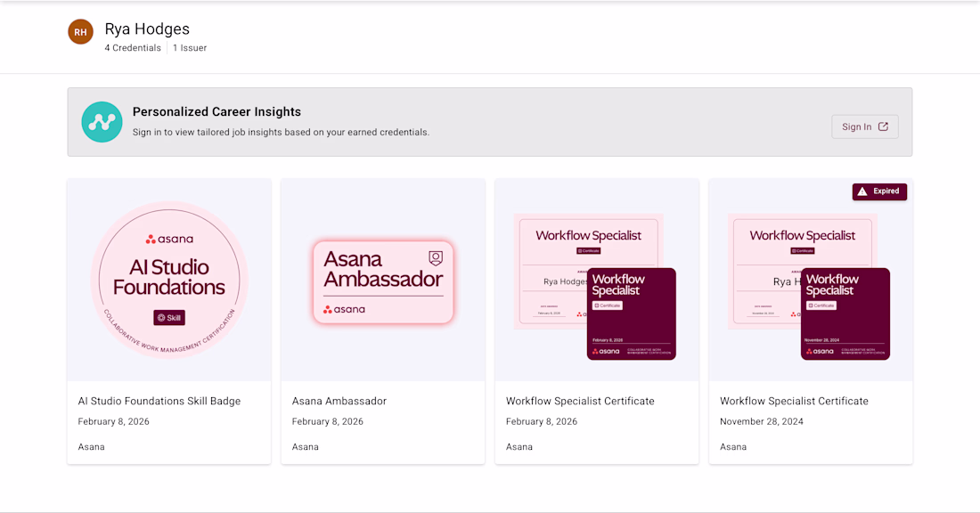Click the Rya Hodges profile name
Image resolution: width=980 pixels, height=513 pixels.
(x=147, y=28)
